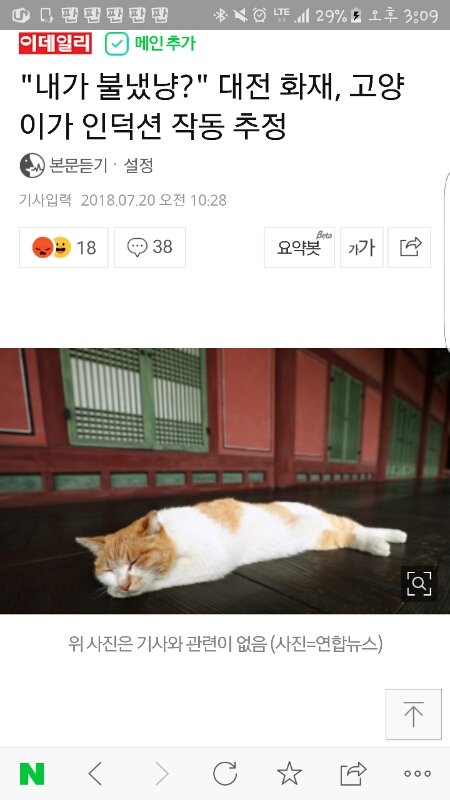Open 설정 next to 본문듣기
This screenshot has height=800, width=450.
coord(138,165)
